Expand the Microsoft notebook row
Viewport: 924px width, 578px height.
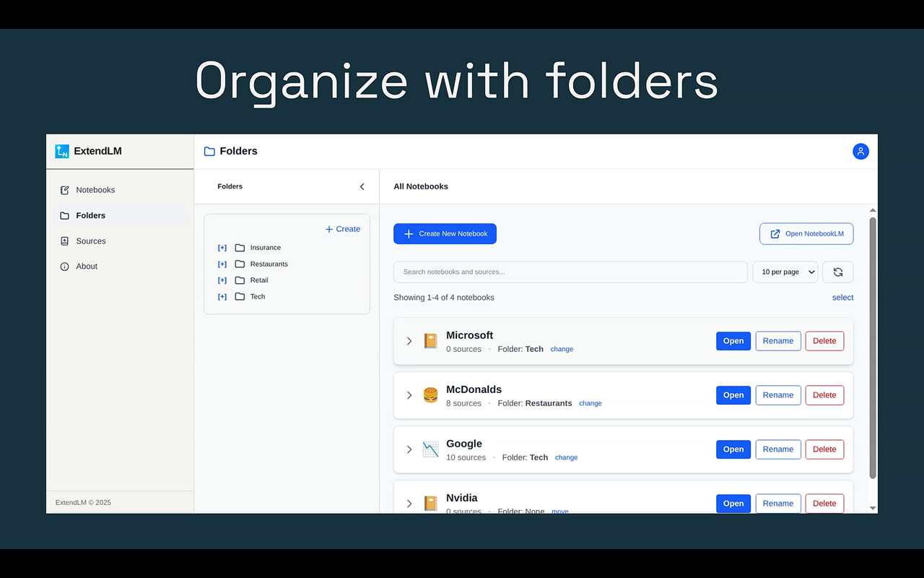pos(409,341)
